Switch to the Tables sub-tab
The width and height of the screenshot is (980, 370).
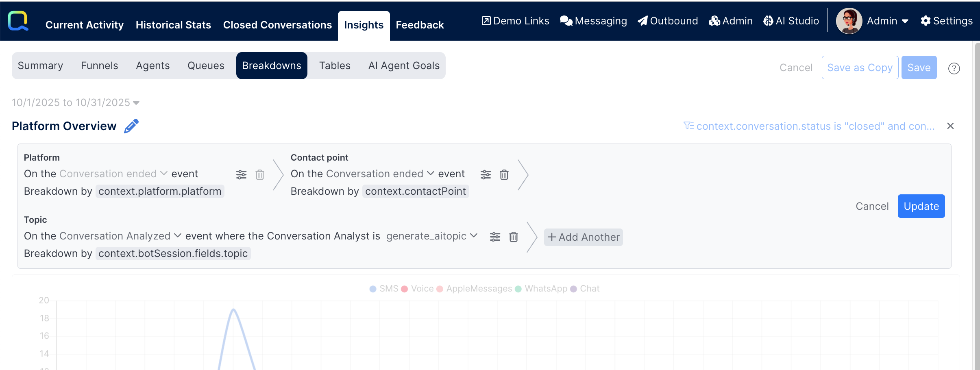(x=335, y=65)
